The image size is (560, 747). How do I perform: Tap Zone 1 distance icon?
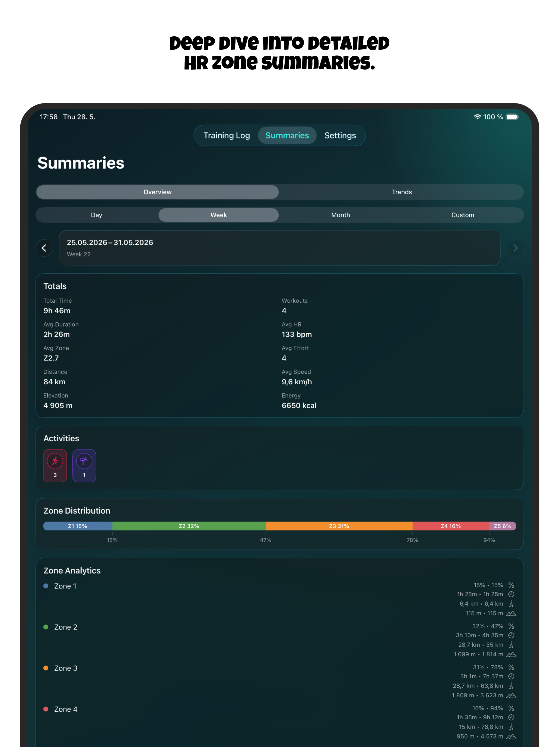click(x=511, y=604)
